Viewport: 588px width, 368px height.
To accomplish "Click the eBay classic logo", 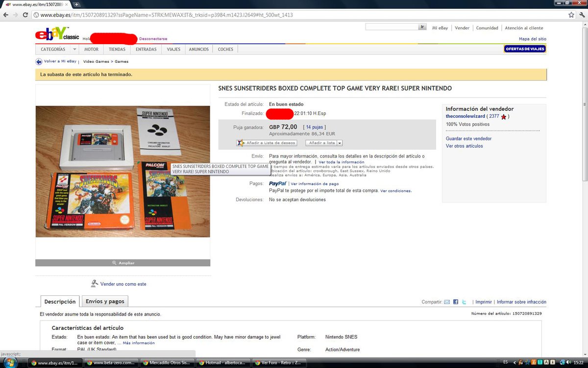I will pyautogui.click(x=57, y=34).
